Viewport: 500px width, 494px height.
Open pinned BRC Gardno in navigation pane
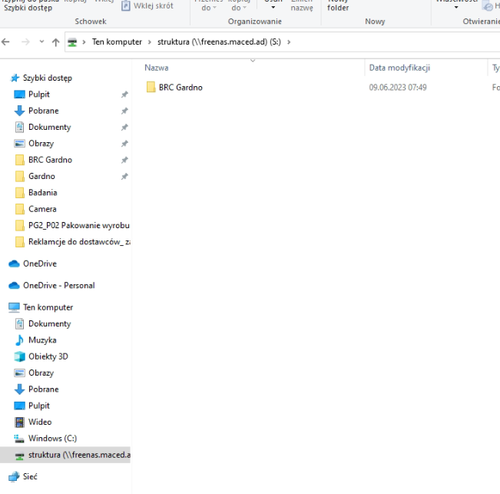tap(50, 160)
